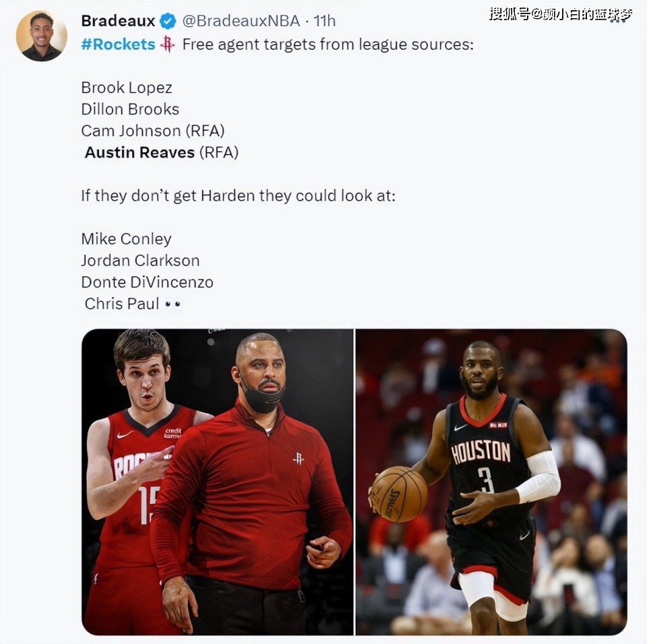Open the right photo of Houston number 3
This screenshot has height=644, width=647.
coord(491,482)
